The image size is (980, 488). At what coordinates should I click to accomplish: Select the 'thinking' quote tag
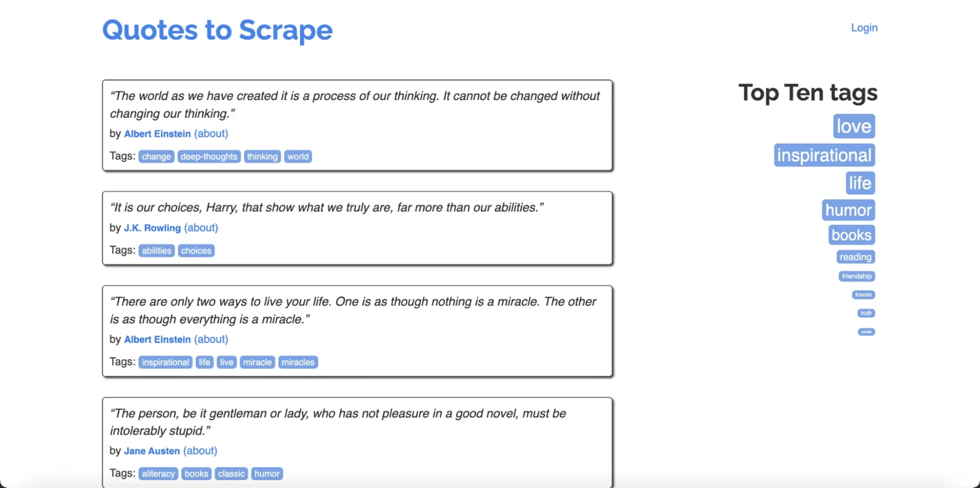(x=262, y=157)
